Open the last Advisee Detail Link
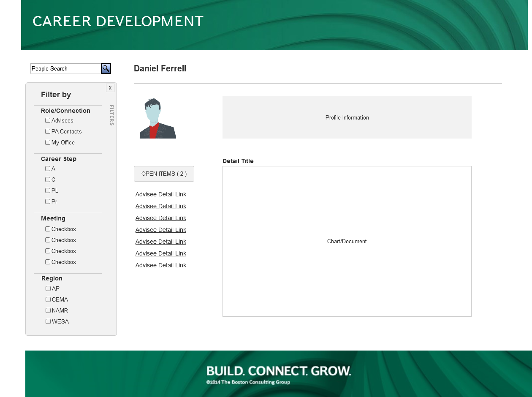This screenshot has width=532, height=397. tap(161, 265)
